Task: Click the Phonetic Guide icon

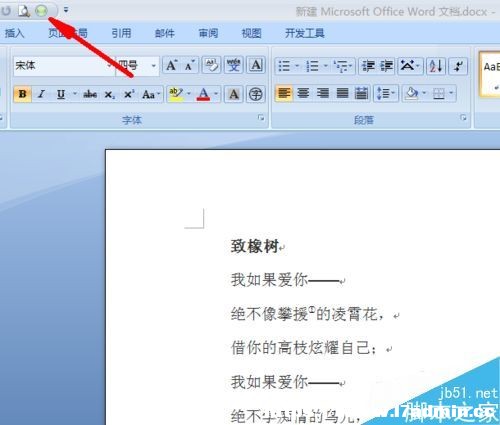Action: pos(234,65)
